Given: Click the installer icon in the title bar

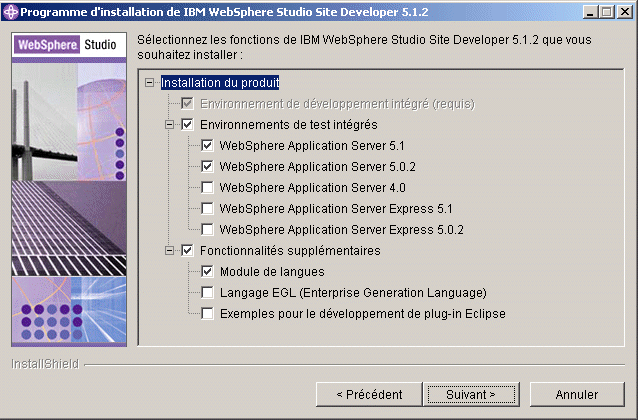Looking at the screenshot, I should pyautogui.click(x=11, y=12).
